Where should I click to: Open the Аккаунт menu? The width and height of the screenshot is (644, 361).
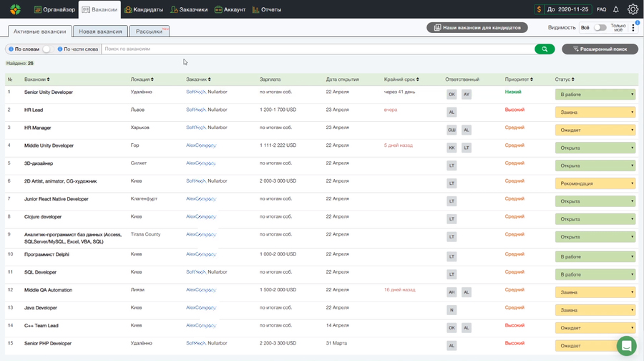[x=230, y=9]
